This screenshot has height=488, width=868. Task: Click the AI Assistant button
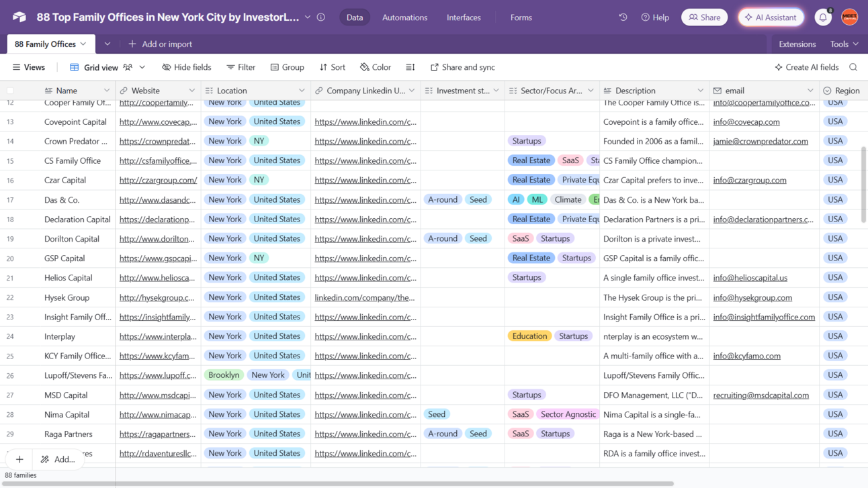(771, 17)
